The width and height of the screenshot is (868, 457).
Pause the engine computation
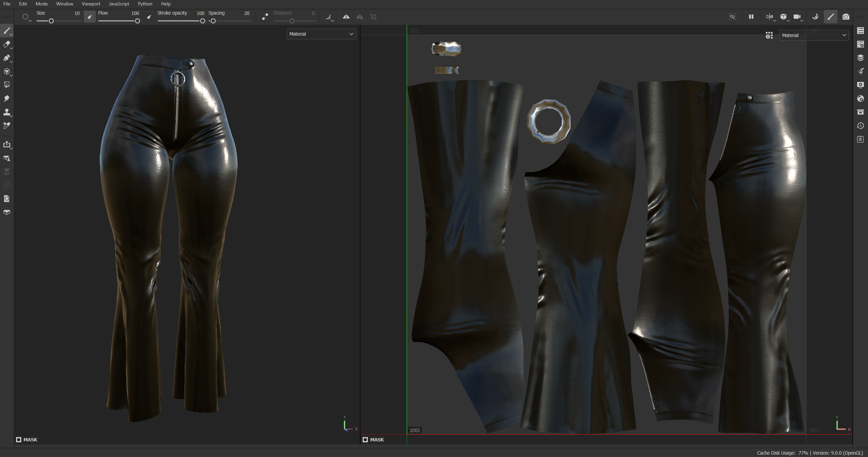751,17
